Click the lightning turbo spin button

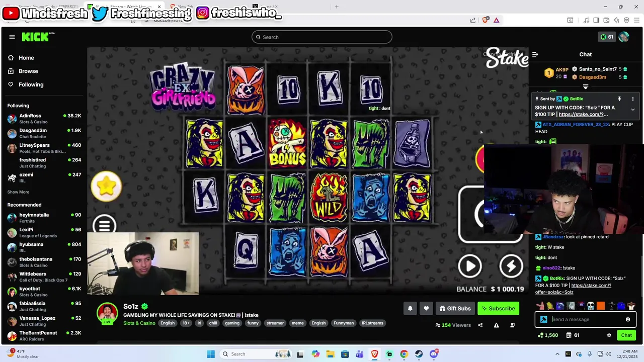click(511, 266)
